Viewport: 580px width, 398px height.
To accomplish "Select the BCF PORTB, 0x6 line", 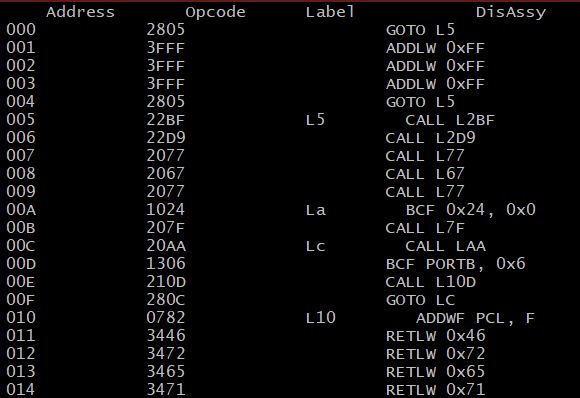I will pos(455,264).
